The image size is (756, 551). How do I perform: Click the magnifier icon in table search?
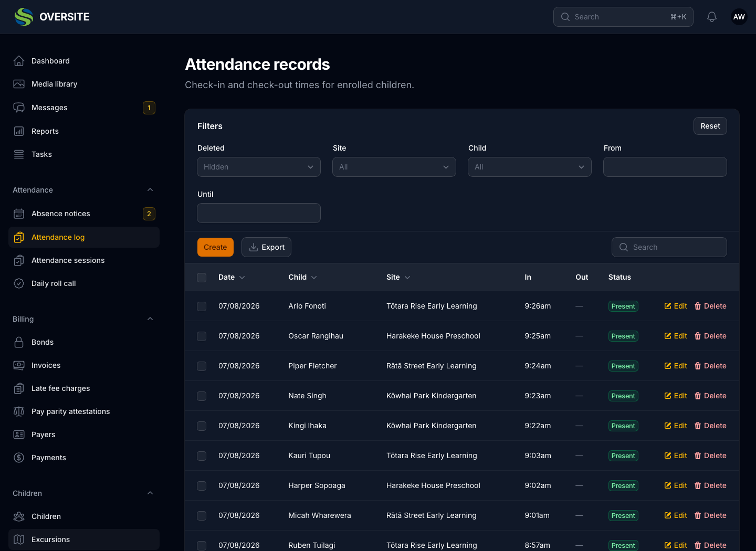624,247
